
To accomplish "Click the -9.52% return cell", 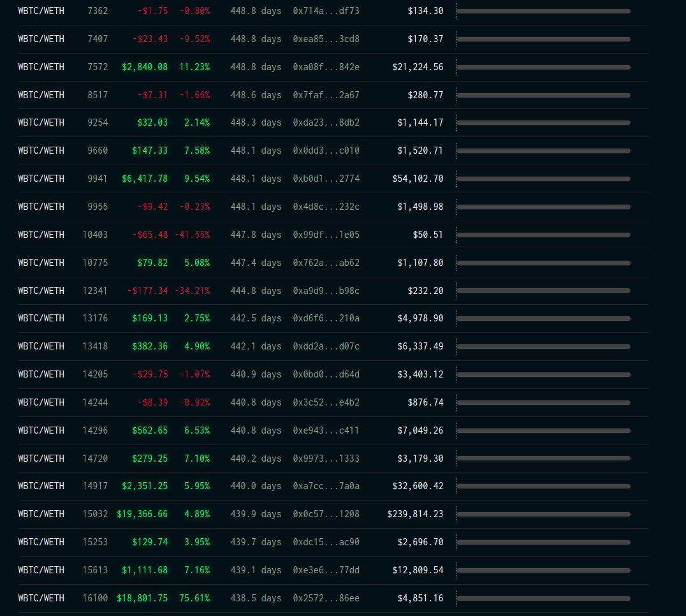I will (x=194, y=39).
